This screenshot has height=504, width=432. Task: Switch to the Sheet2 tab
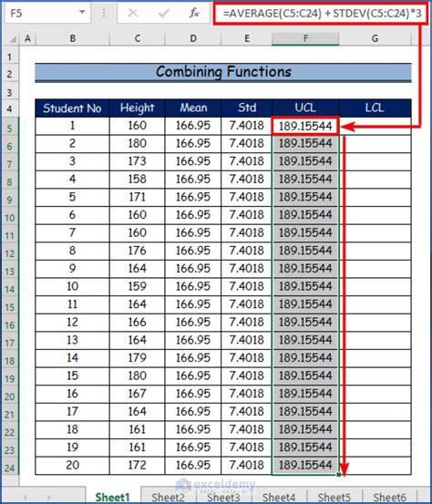(x=168, y=497)
